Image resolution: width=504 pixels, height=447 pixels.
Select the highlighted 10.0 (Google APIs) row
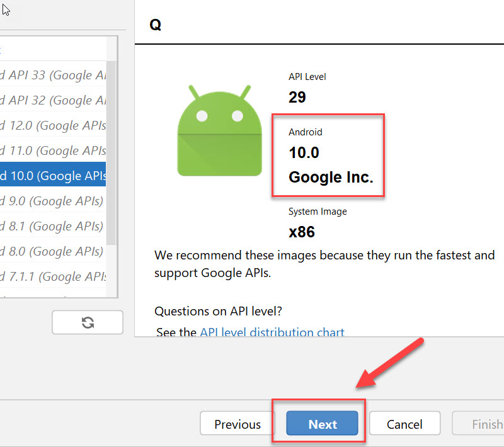tap(53, 175)
